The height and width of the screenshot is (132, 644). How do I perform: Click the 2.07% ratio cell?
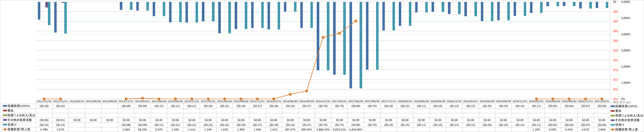61,130
